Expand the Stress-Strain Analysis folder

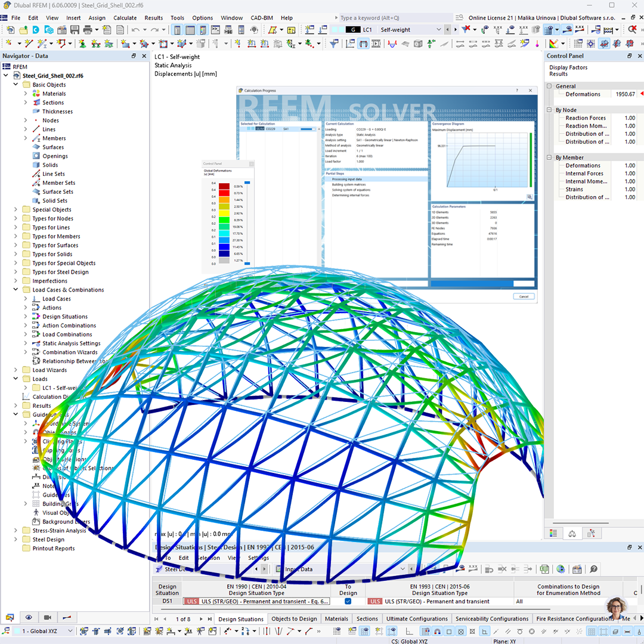pyautogui.click(x=16, y=531)
